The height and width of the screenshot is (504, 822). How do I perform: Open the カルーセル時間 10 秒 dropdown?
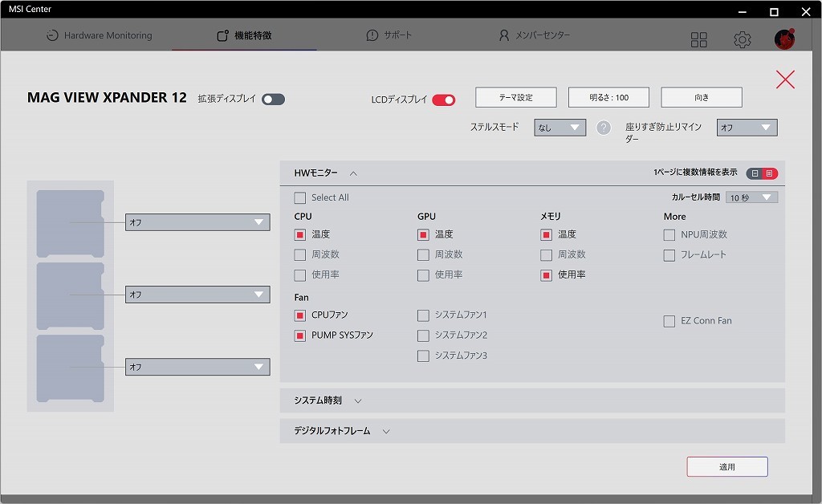tap(751, 197)
